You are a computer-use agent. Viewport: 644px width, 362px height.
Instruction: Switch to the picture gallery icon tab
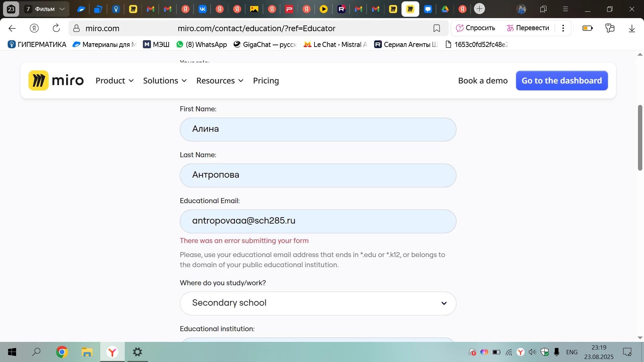(x=254, y=9)
